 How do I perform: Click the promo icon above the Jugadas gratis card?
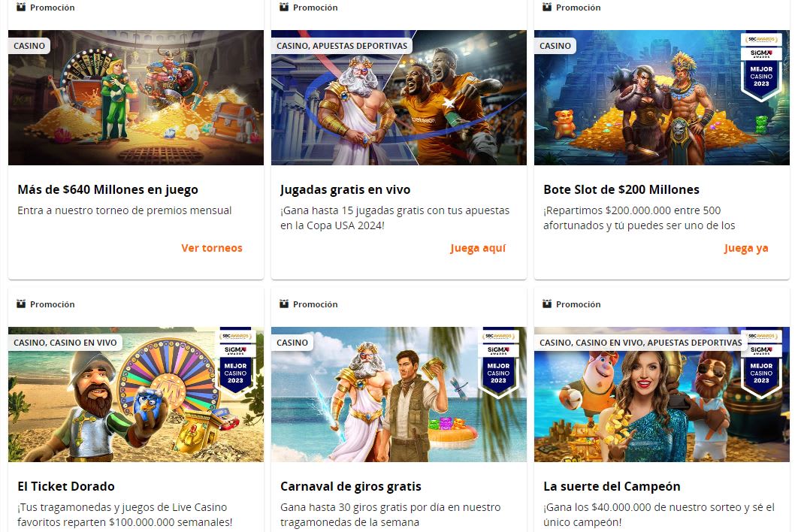point(284,7)
